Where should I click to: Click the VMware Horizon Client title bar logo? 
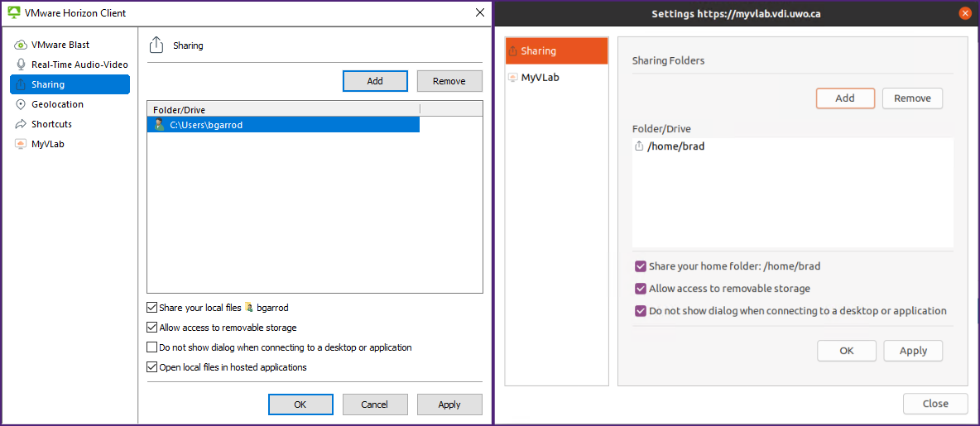click(13, 12)
